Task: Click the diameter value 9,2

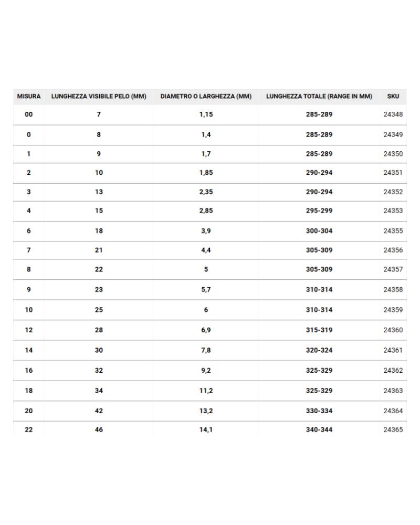Action: pyautogui.click(x=206, y=371)
